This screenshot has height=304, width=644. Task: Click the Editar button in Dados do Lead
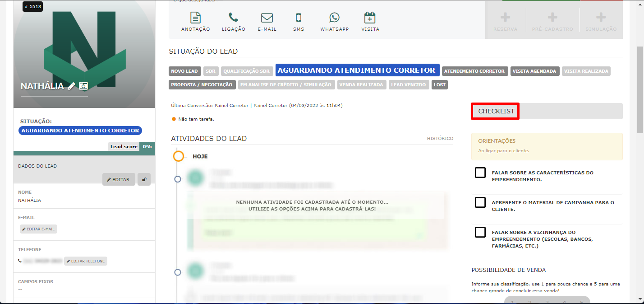click(119, 179)
